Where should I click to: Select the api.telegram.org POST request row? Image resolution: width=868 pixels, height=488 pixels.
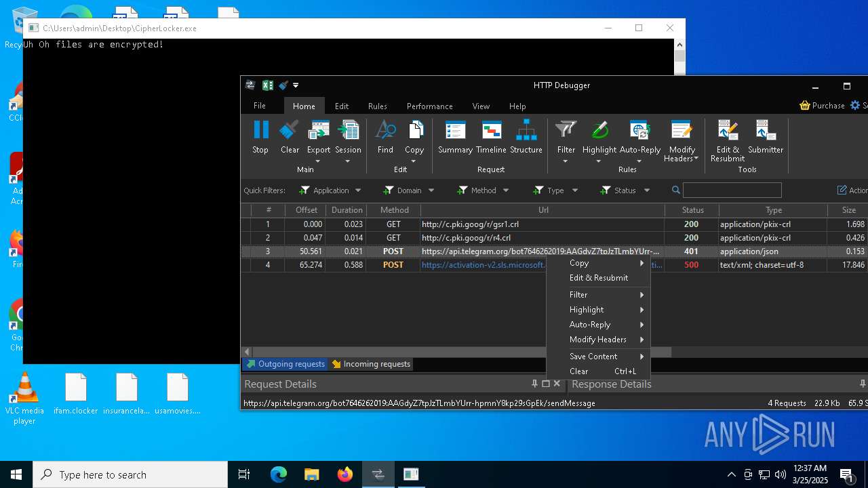coord(554,251)
